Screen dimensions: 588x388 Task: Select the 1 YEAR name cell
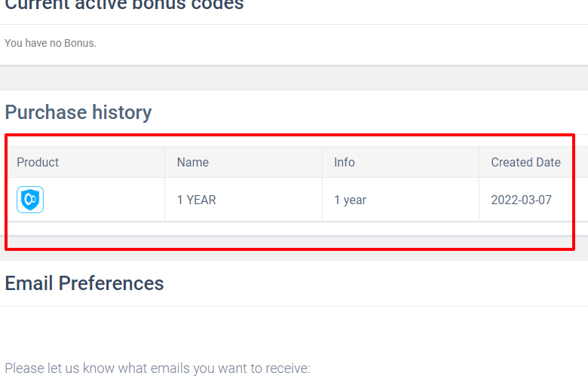click(243, 200)
